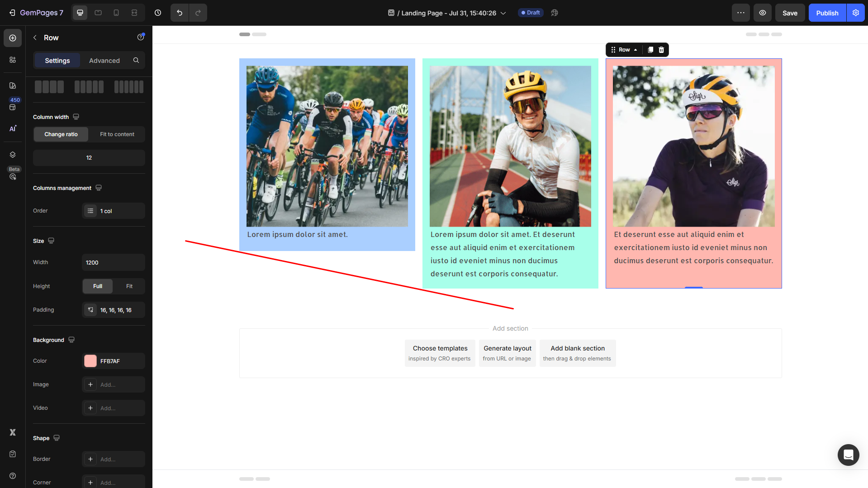Expand the Row parent selector arrow
Image resolution: width=868 pixels, height=488 pixels.
click(636, 50)
